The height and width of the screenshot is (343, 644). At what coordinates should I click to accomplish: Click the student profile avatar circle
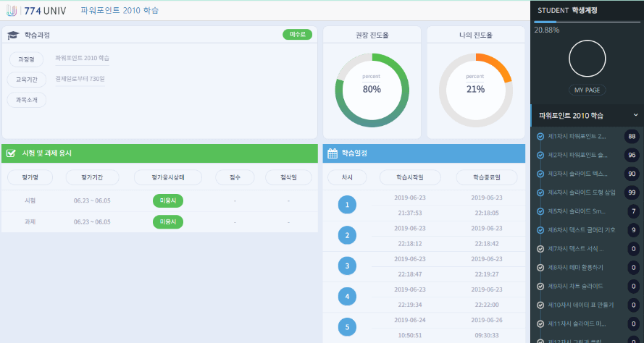tap(587, 59)
